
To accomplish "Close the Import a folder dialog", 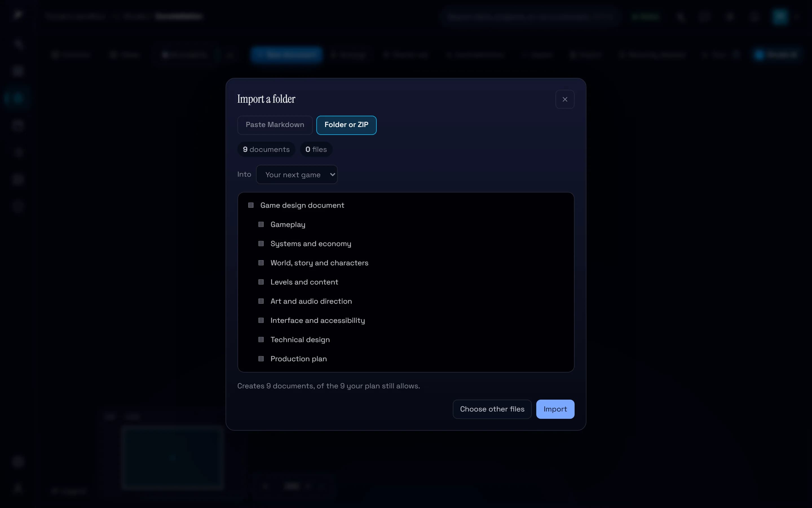I will click(x=565, y=99).
